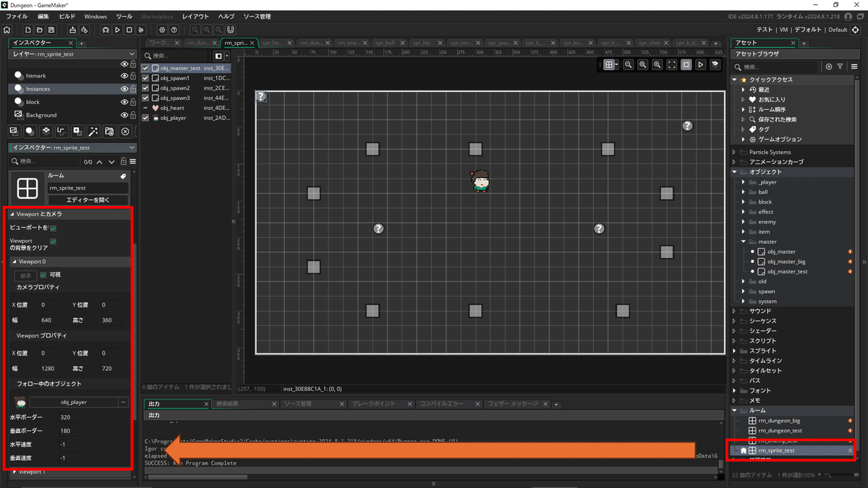Viewport: 868px width, 488px height.
Task: Click the create executable export icon
Action: [x=72, y=30]
